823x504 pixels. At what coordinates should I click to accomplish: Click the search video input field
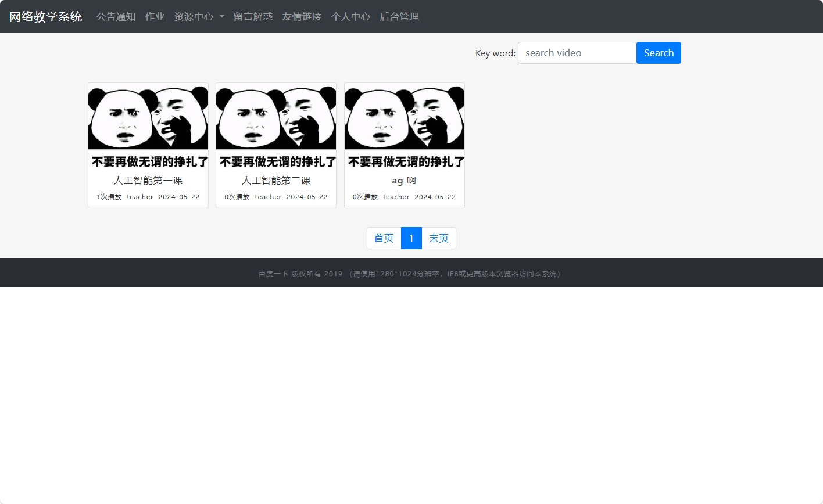click(x=577, y=53)
